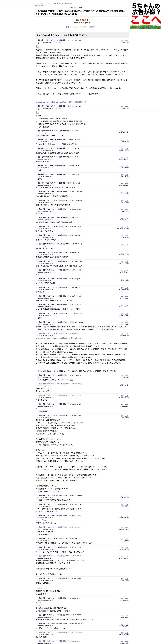The width and height of the screenshot is (161, 644).
Task: Click post 21 text 変れパヨ晴
Action: 40,292
